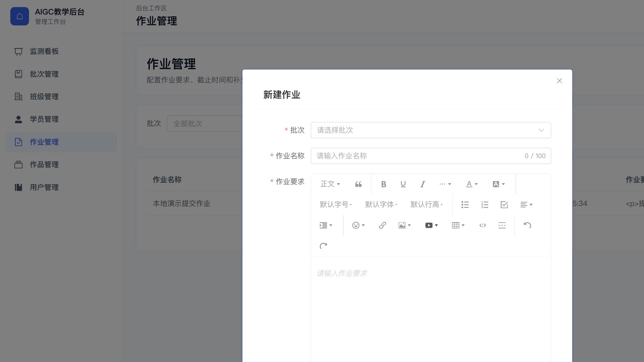Viewport: 644px width, 362px height.
Task: Open the insert video menu
Action: pos(431,225)
